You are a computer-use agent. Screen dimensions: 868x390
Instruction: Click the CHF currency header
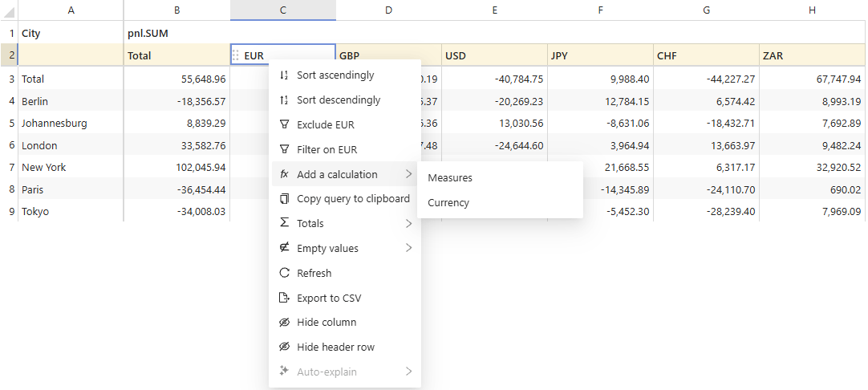point(707,55)
